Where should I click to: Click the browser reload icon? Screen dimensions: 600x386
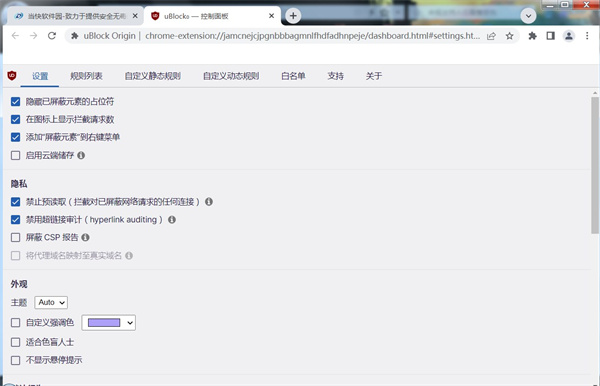coord(52,36)
